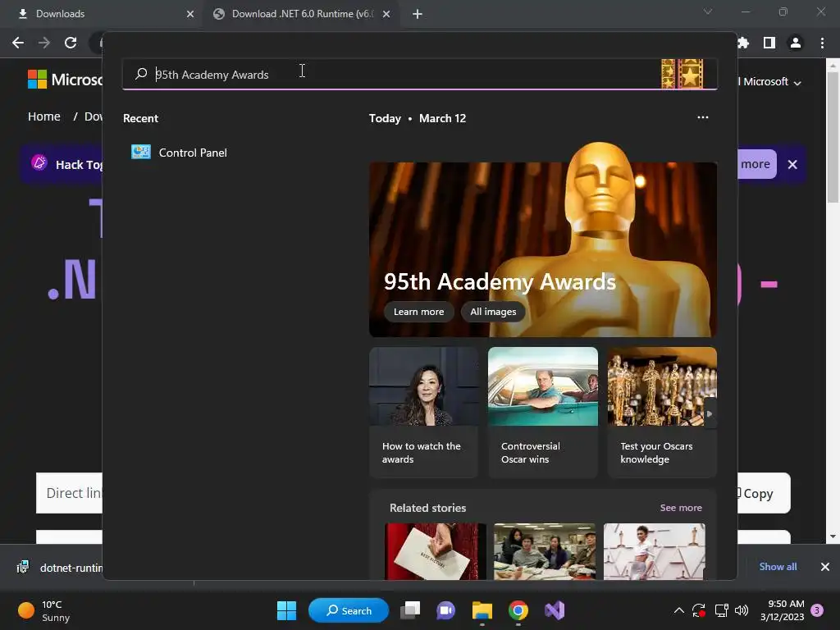Image resolution: width=840 pixels, height=630 pixels.
Task: Click the page scrollbar thumb
Action: (833, 137)
